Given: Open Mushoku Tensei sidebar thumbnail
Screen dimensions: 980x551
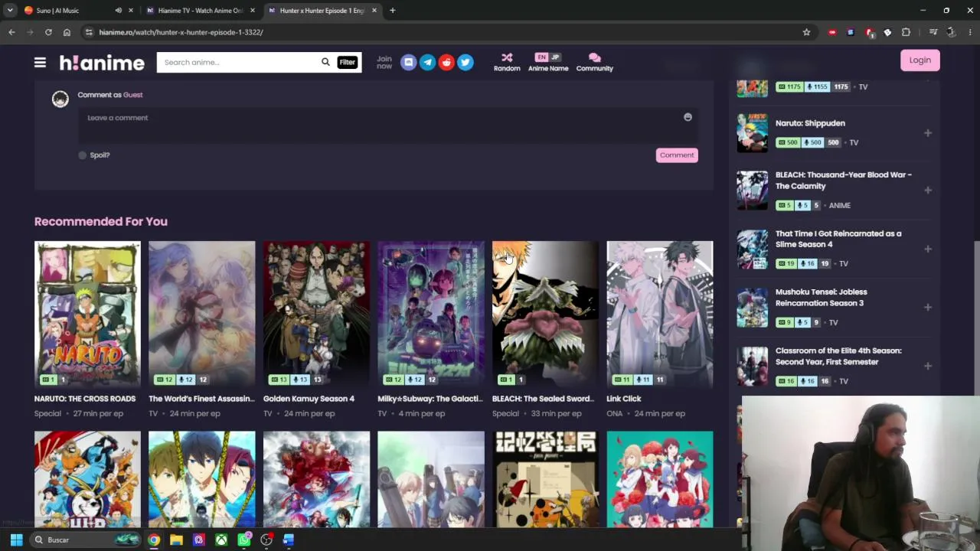Looking at the screenshot, I should [752, 308].
